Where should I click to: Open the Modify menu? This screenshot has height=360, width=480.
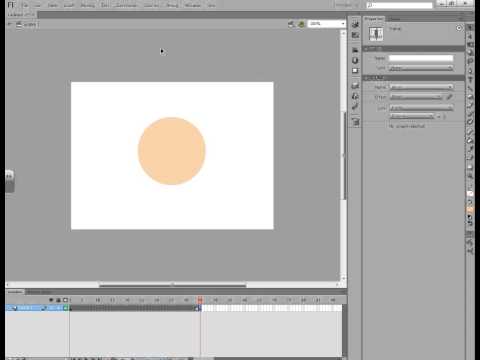tap(87, 5)
